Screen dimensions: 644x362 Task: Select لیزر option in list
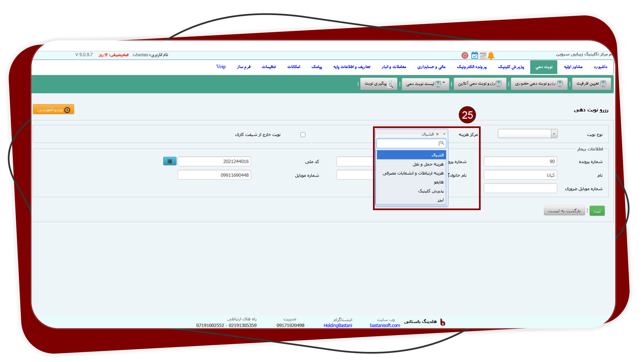point(412,200)
